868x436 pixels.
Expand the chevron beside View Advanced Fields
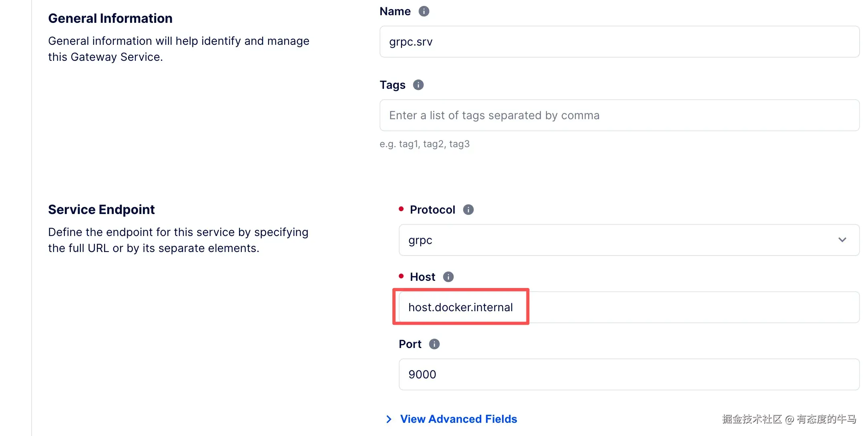pos(388,419)
